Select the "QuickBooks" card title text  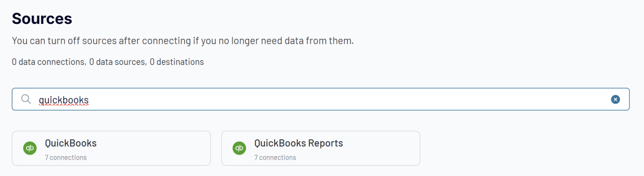71,143
